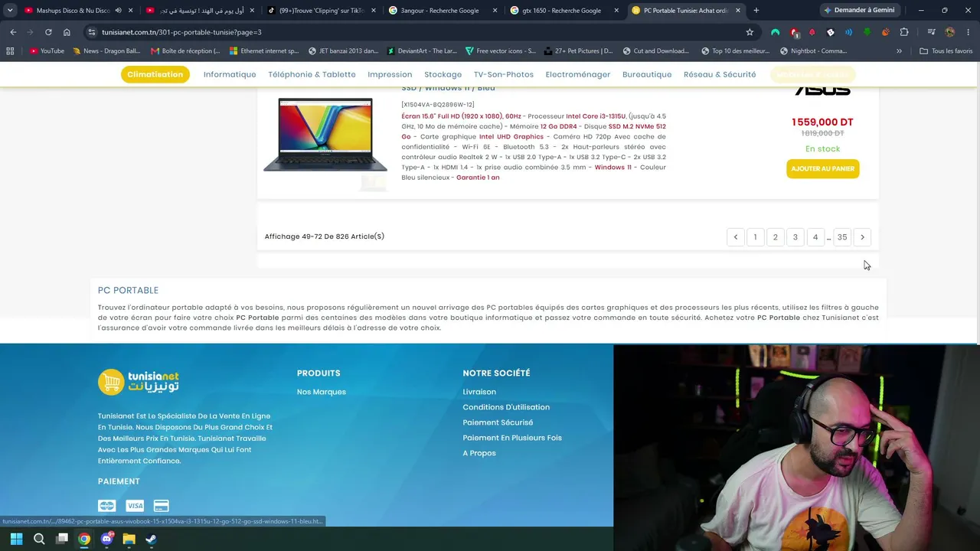Open the Nightbot bookmark
The width and height of the screenshot is (980, 551).
[813, 51]
